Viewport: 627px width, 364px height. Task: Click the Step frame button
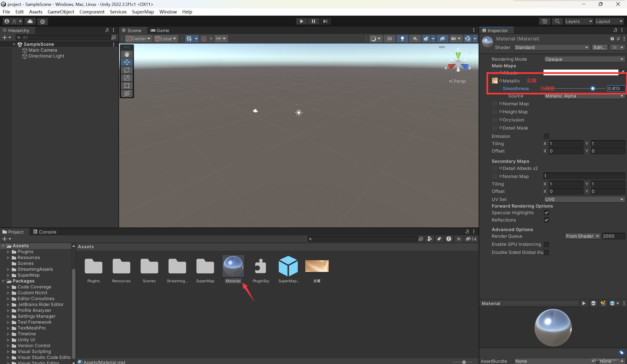tap(325, 21)
